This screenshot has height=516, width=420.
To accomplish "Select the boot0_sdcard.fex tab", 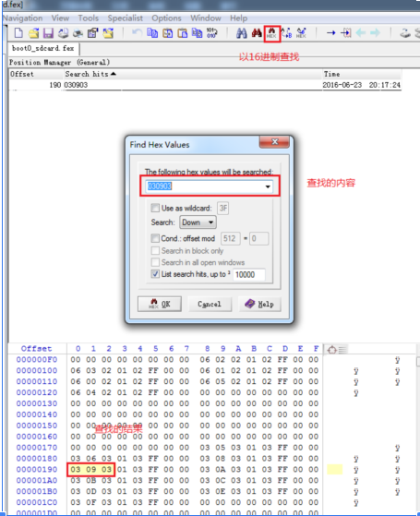I will click(43, 48).
